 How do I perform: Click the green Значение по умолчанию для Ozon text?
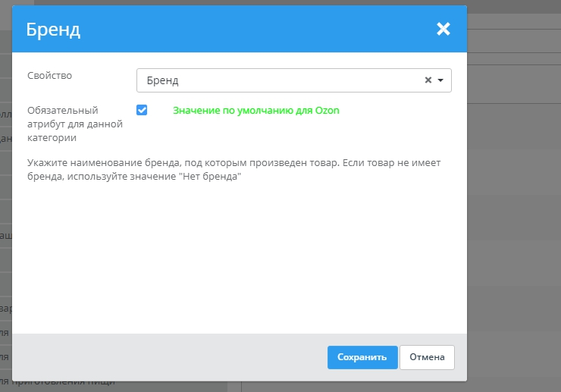256,111
